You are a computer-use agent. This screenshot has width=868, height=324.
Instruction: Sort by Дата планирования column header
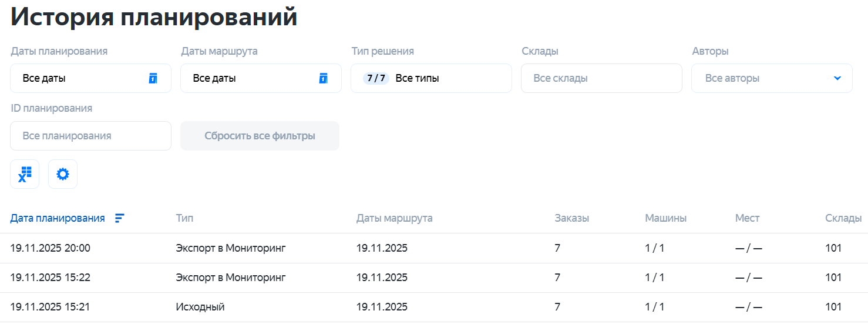coord(58,218)
